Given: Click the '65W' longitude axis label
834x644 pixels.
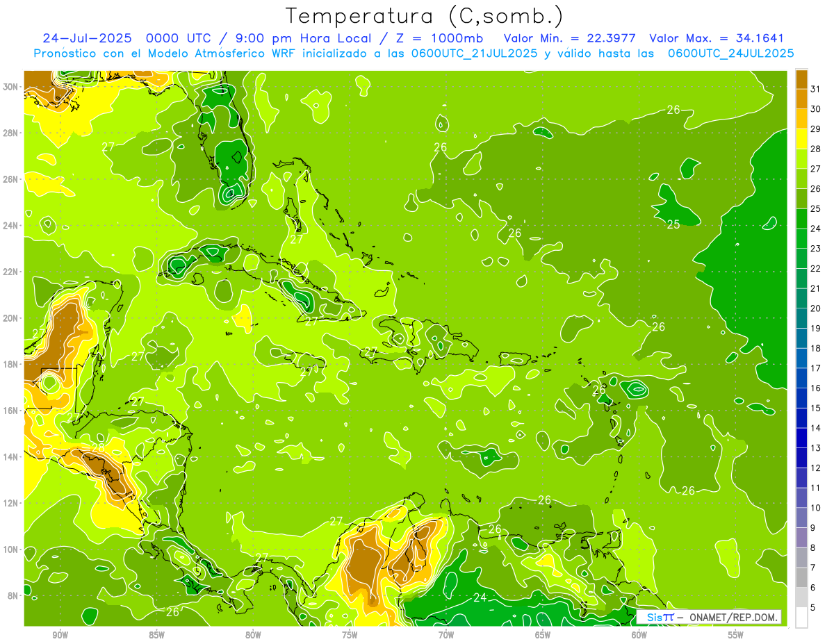Looking at the screenshot, I should (543, 635).
